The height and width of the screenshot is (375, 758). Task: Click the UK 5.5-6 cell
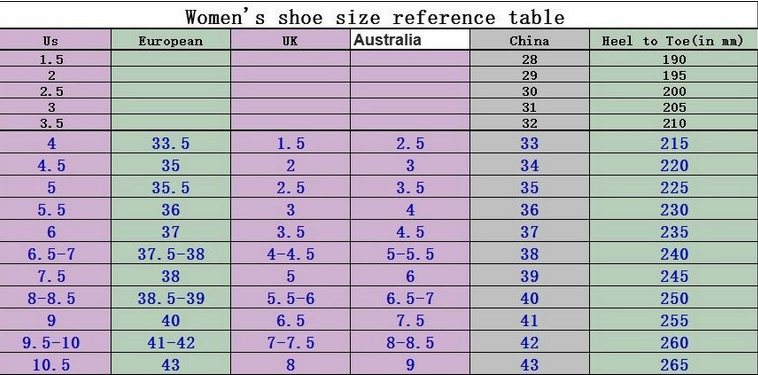point(291,299)
